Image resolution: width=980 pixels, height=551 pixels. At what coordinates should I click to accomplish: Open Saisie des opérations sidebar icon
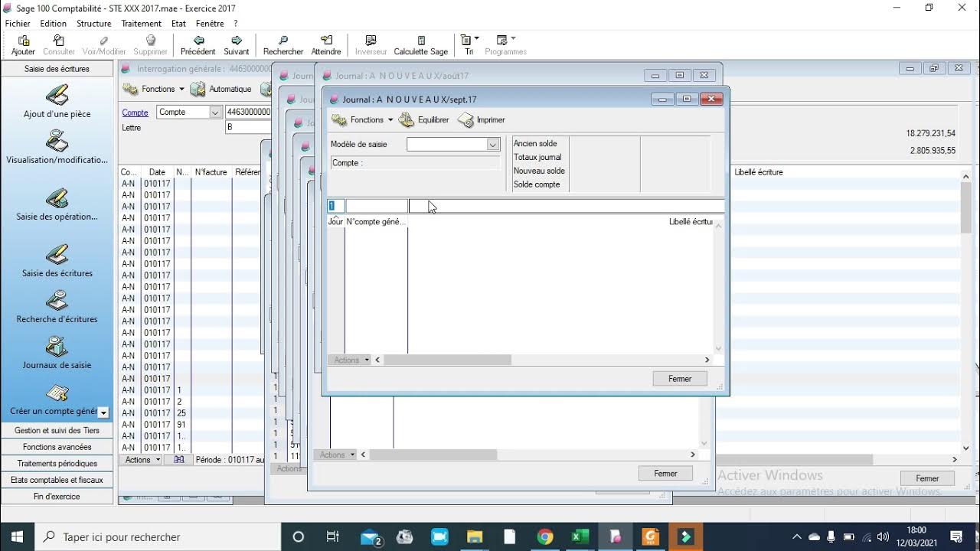(x=57, y=204)
